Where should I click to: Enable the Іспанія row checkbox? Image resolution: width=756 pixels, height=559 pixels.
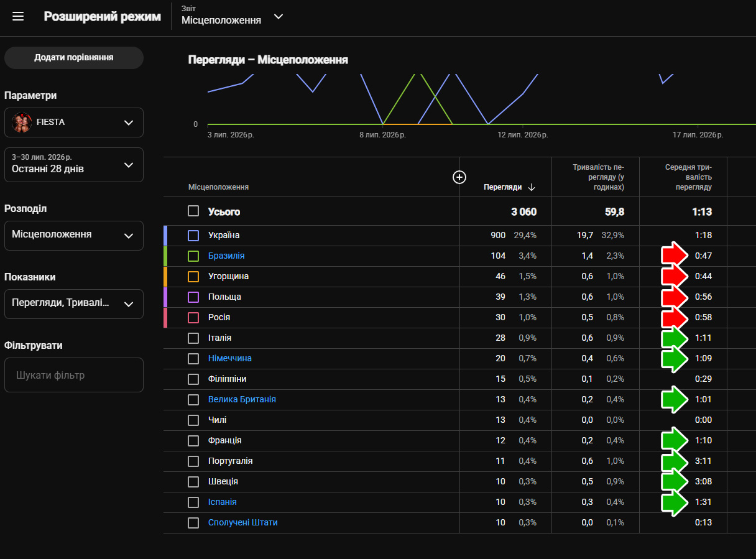tap(193, 502)
